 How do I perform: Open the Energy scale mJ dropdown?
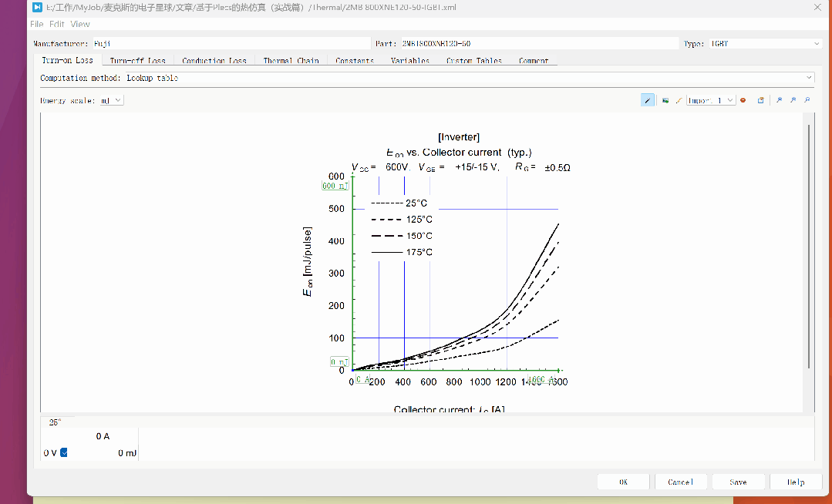[112, 100]
